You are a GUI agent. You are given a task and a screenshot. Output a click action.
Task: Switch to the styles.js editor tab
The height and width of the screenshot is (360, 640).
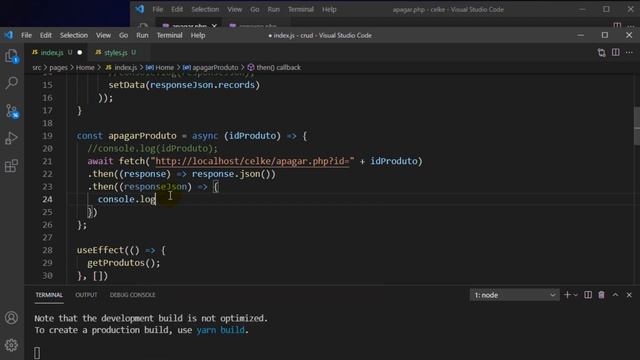click(x=116, y=53)
